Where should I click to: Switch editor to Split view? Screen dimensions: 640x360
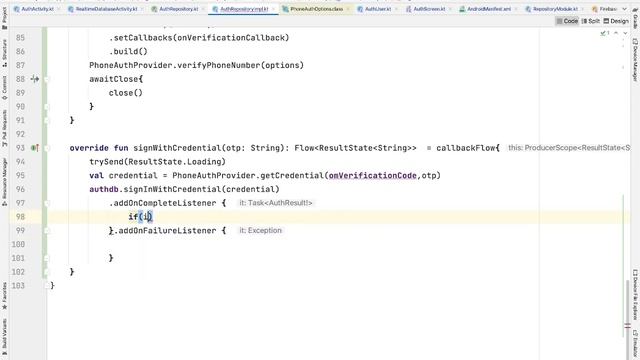tap(591, 21)
